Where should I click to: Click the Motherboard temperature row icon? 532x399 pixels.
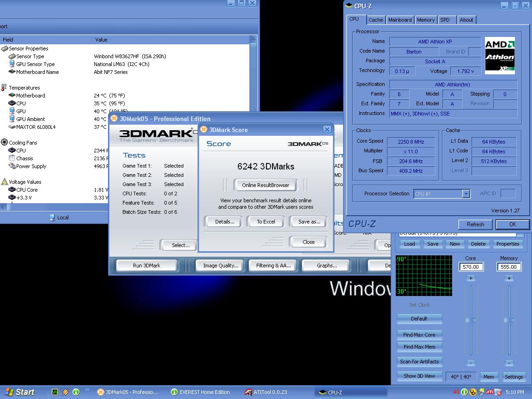pos(12,95)
